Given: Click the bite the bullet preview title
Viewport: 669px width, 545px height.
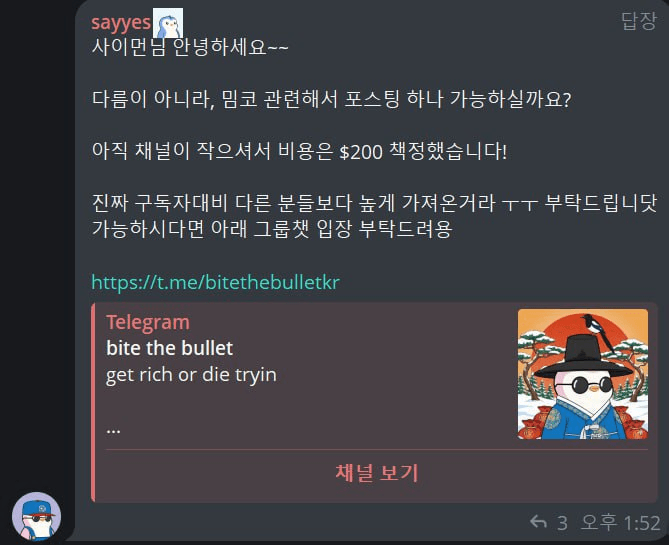Looking at the screenshot, I should coord(169,348).
